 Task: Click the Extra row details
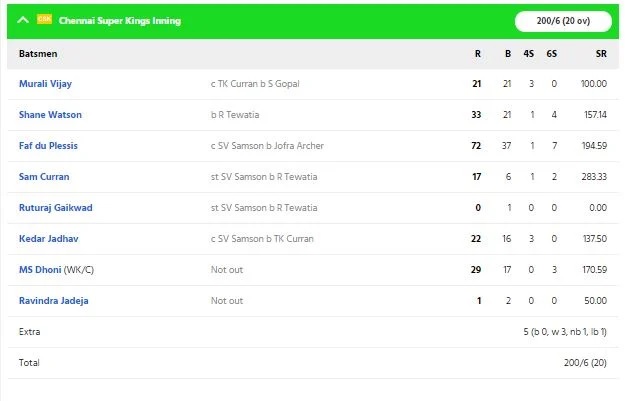point(565,332)
